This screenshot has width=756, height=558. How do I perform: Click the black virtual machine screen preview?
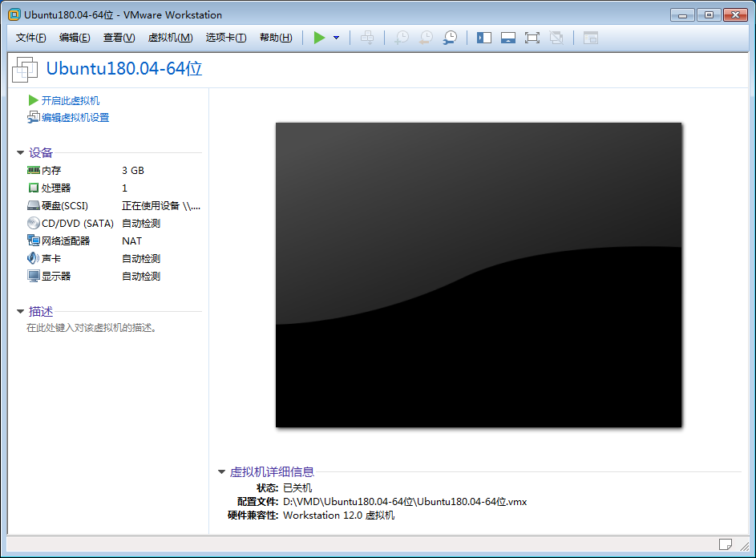tap(479, 275)
